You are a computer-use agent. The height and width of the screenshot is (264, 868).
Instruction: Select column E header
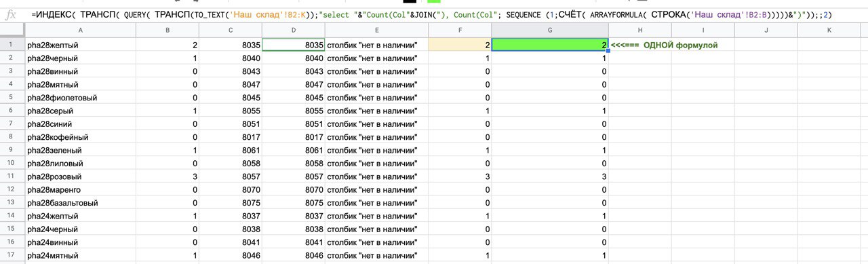coord(377,30)
